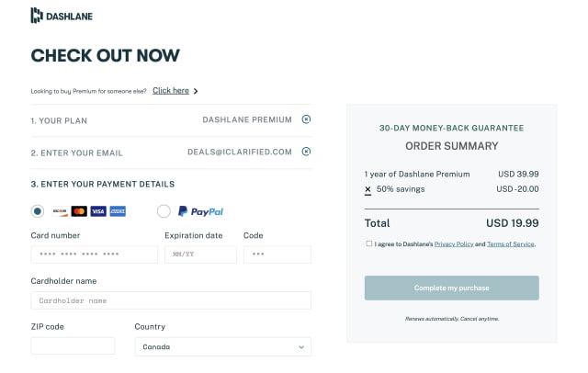Click the Mastercard icon
Screen dimensions: 588x373
[x=79, y=211]
